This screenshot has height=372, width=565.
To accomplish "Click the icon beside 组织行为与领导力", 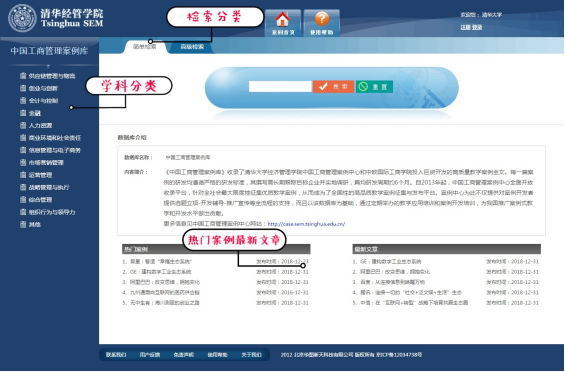I will (23, 212).
